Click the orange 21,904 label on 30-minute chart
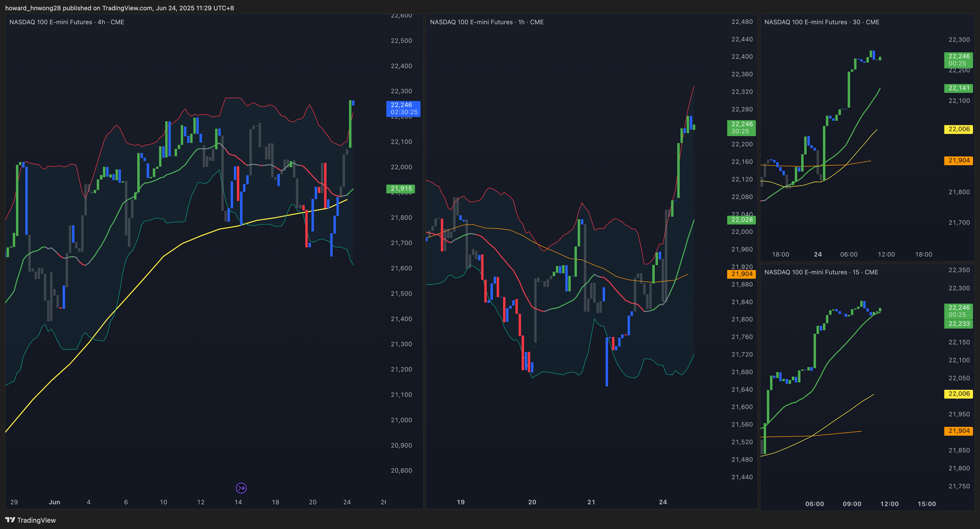Screen dimensions: 980x529 coord(959,160)
